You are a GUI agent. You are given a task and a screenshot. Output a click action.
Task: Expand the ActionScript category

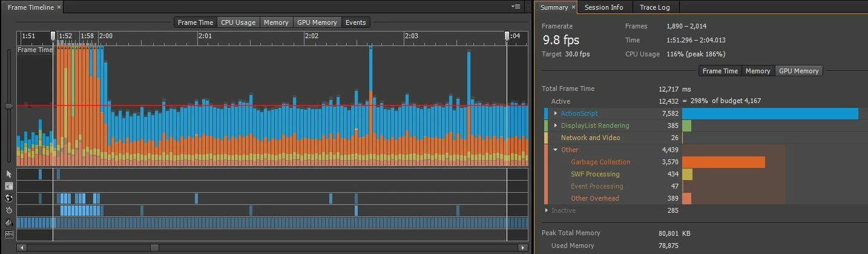click(556, 113)
